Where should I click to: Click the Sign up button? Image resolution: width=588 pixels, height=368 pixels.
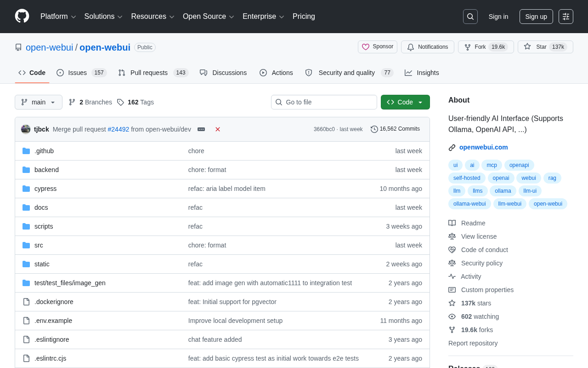tap(536, 17)
